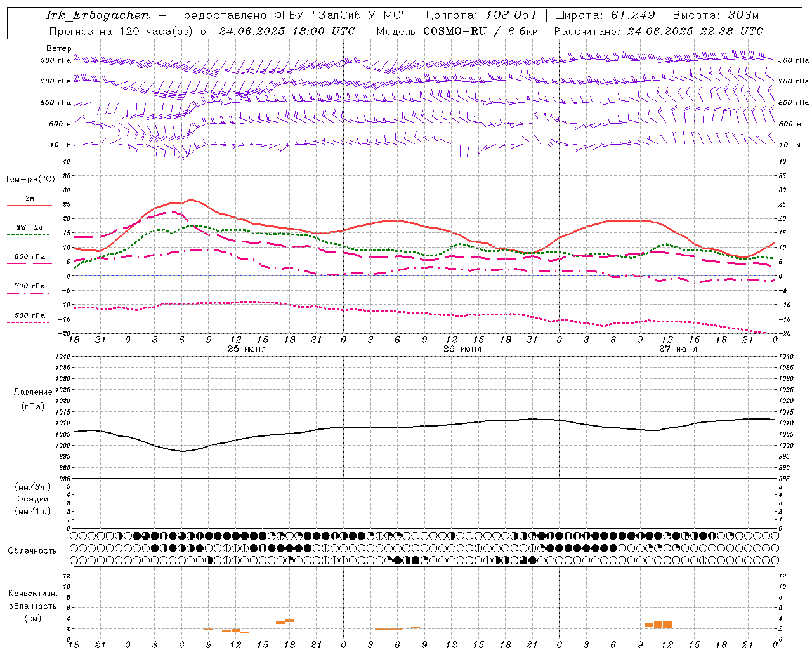This screenshot has width=812, height=650.
Task: Click the forecast start time 24.06.2025 18:00 UTC
Action: pyautogui.click(x=286, y=31)
